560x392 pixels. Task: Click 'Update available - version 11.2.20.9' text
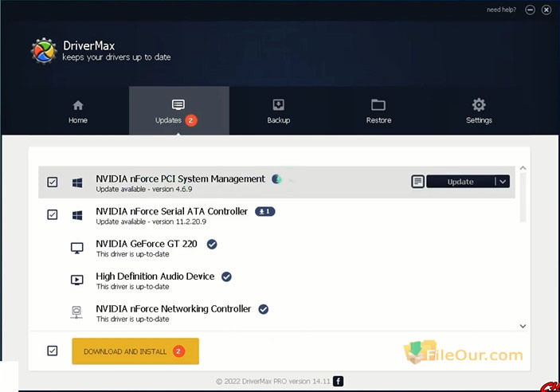click(x=151, y=221)
